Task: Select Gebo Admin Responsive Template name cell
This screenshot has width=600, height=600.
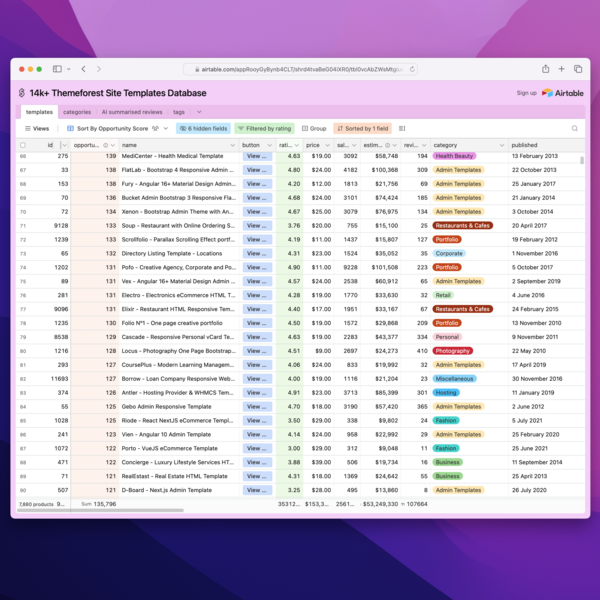Action: (179, 407)
